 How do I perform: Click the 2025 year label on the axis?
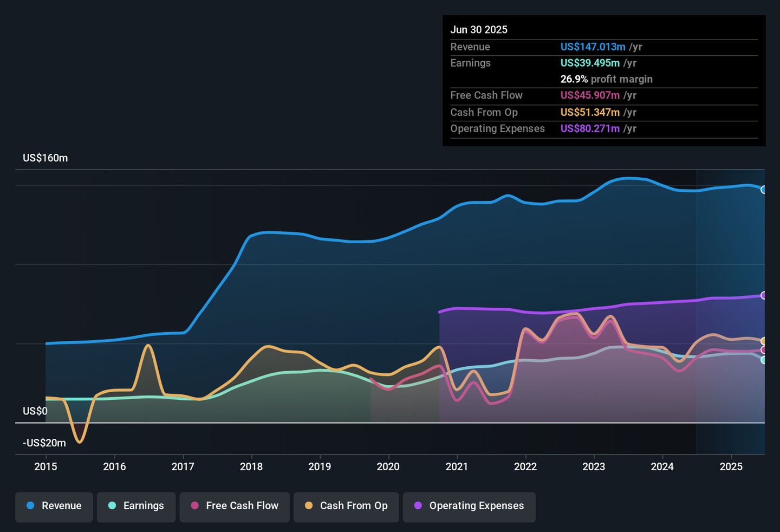(731, 467)
